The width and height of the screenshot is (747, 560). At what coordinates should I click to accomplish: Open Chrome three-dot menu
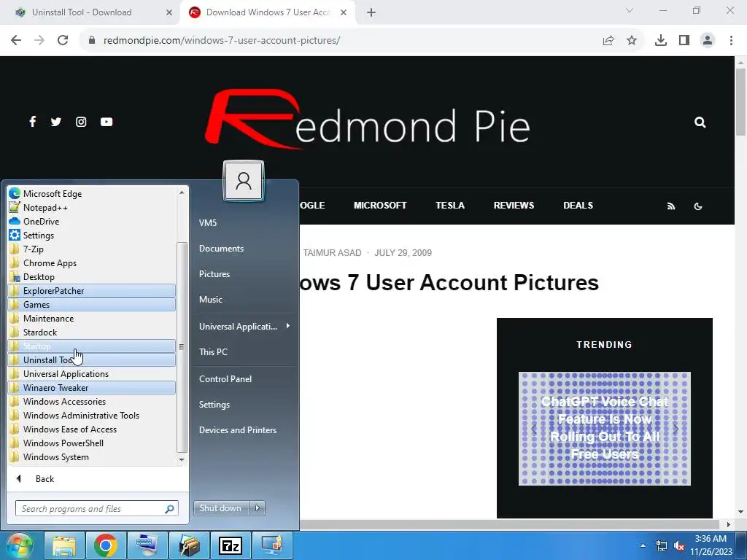(731, 41)
